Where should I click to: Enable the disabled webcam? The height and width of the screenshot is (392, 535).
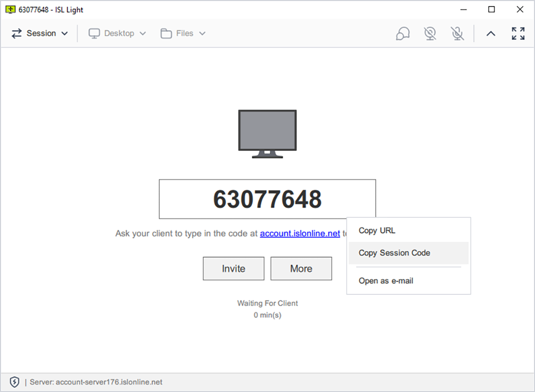(x=430, y=33)
